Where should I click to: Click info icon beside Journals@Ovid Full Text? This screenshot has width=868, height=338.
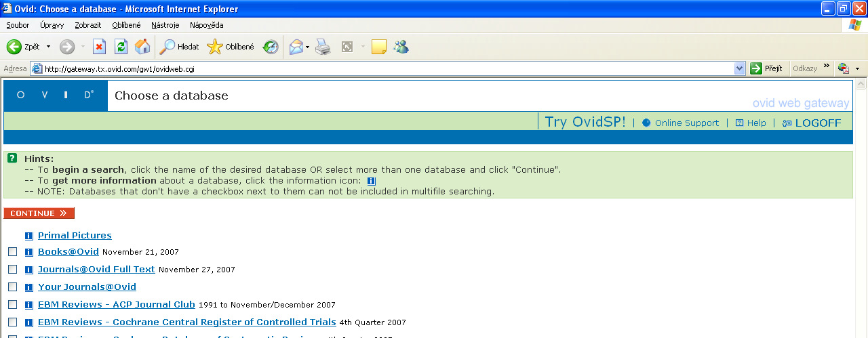pos(29,270)
